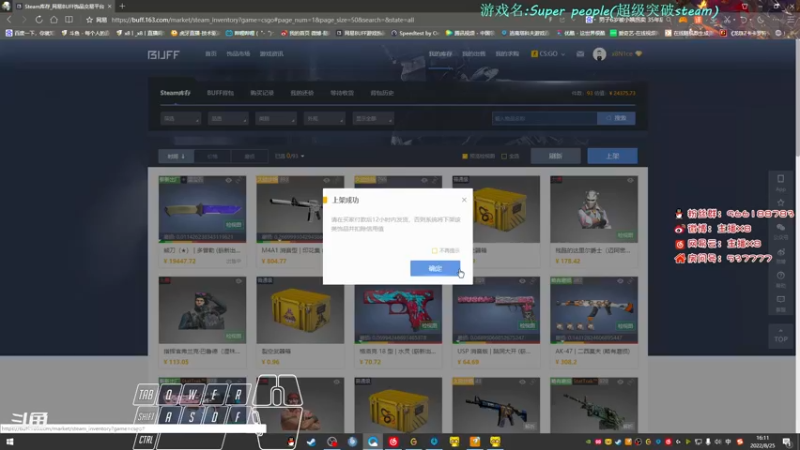Click the wear bar on the AK-47 card

pyautogui.click(x=594, y=342)
